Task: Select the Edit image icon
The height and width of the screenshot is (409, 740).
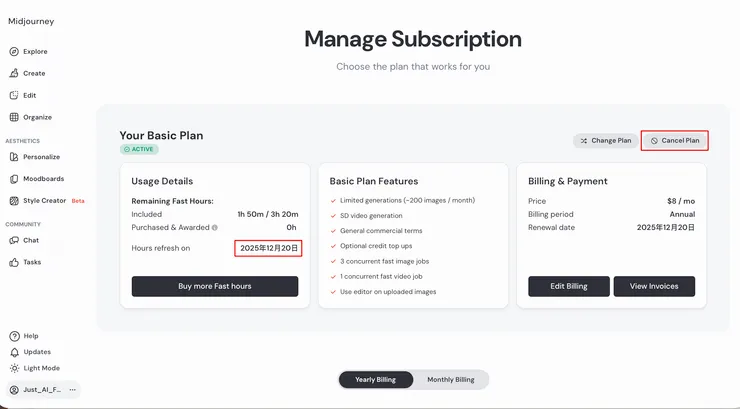Action: coord(14,95)
